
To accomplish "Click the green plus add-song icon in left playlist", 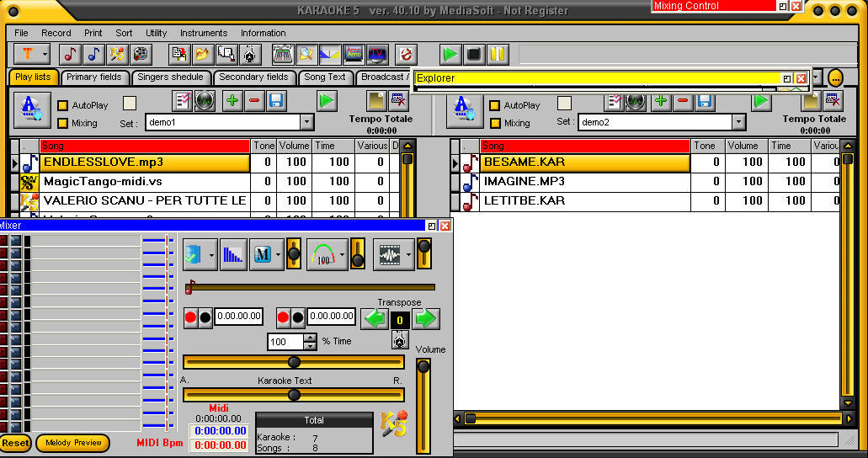I will [x=232, y=102].
